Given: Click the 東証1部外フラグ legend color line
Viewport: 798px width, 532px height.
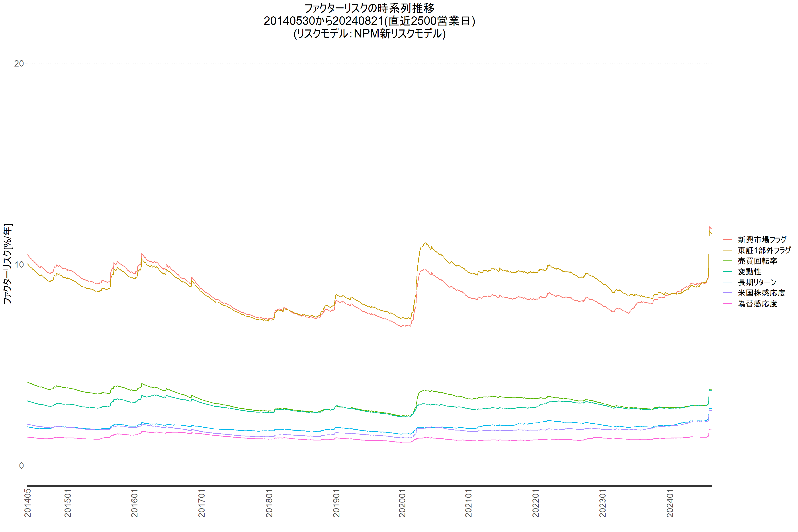Looking at the screenshot, I should point(728,250).
